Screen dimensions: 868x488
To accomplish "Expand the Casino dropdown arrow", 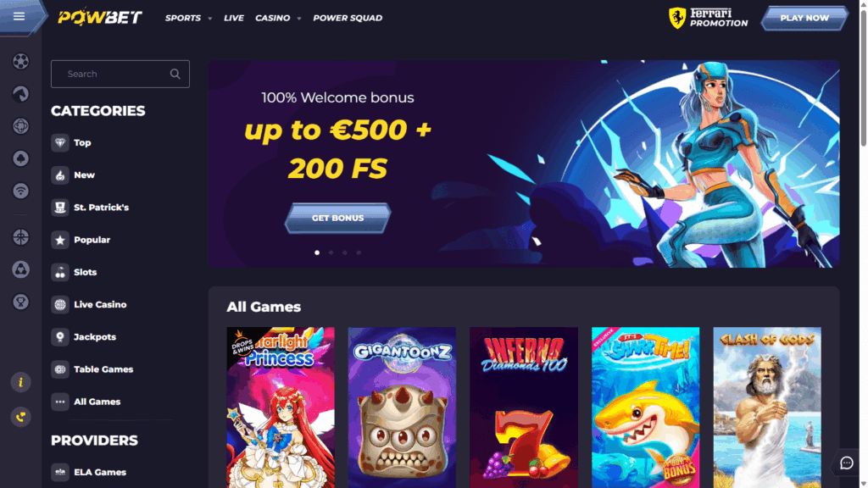I will pyautogui.click(x=299, y=19).
